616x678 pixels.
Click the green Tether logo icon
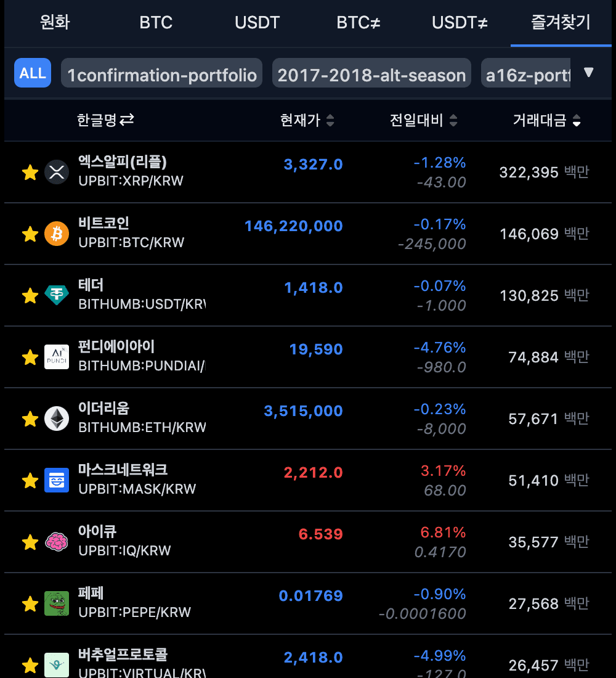pos(57,295)
